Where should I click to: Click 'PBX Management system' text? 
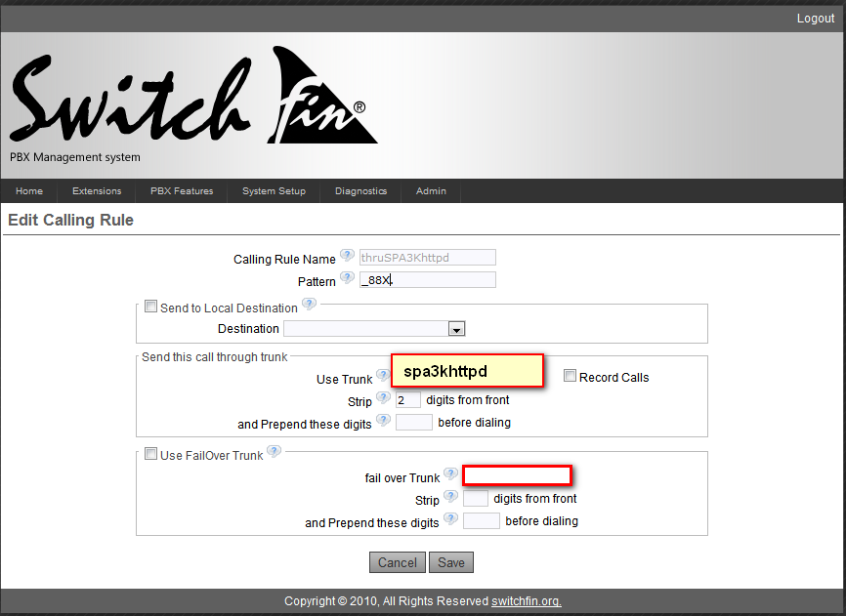(x=75, y=157)
